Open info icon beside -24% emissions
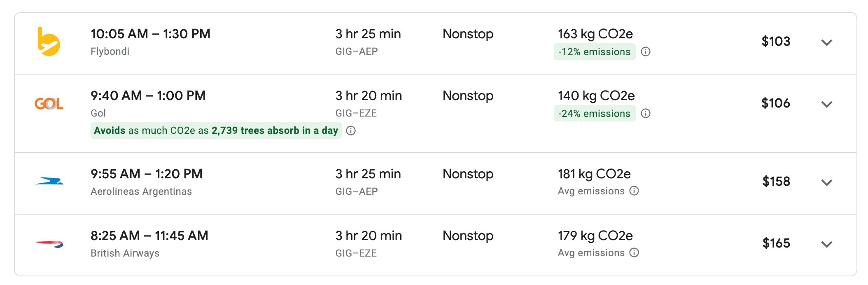Screen dimensions: 868x285 (646, 113)
